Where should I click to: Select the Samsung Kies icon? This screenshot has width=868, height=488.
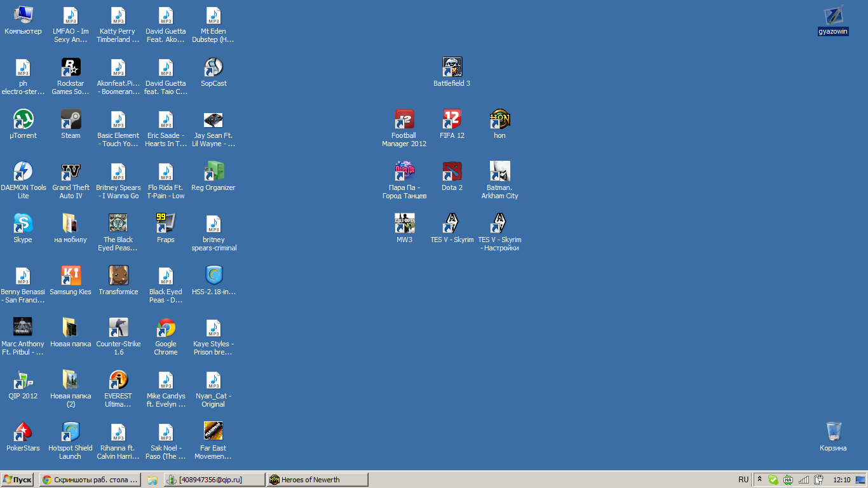(x=71, y=281)
